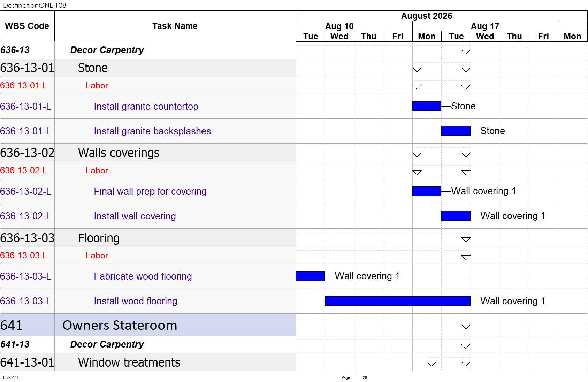This screenshot has width=588, height=382.
Task: Click the start marker in the Window treatments row
Action: pyautogui.click(x=432, y=364)
